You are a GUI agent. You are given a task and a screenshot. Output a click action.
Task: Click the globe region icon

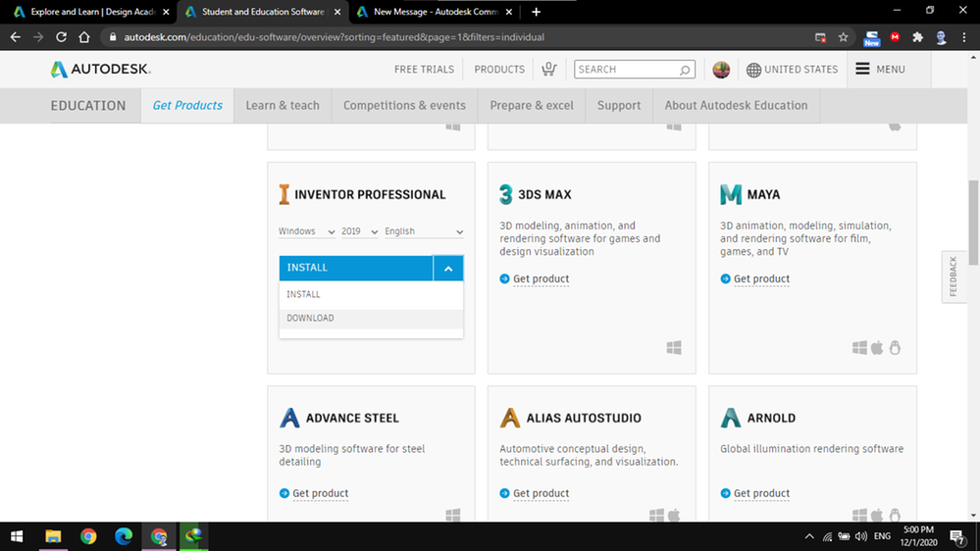pyautogui.click(x=753, y=70)
